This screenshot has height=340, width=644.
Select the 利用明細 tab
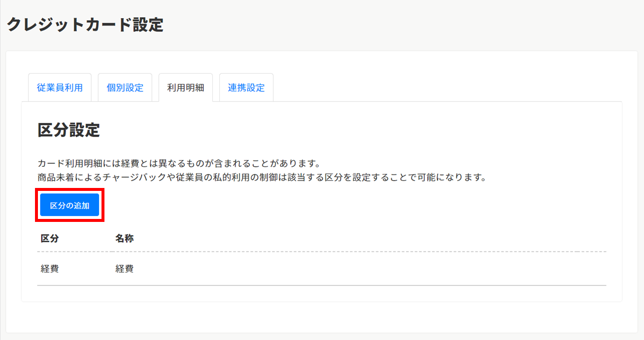click(185, 88)
